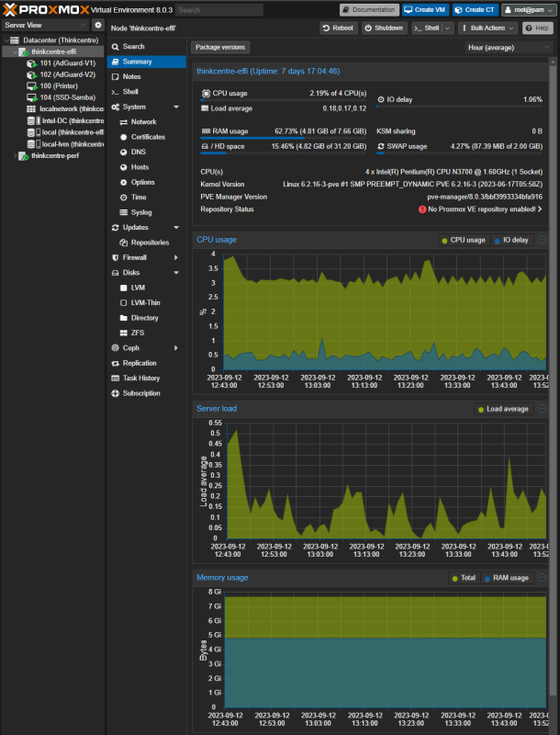Collapse the thinkcentre-effi node tree
This screenshot has height=735, width=560.
tap(15, 51)
